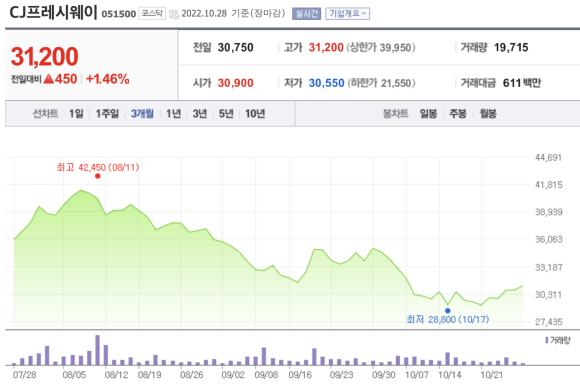Viewport: 580px width, 392px height.
Task: Click the current price 31,200
Action: (x=44, y=57)
